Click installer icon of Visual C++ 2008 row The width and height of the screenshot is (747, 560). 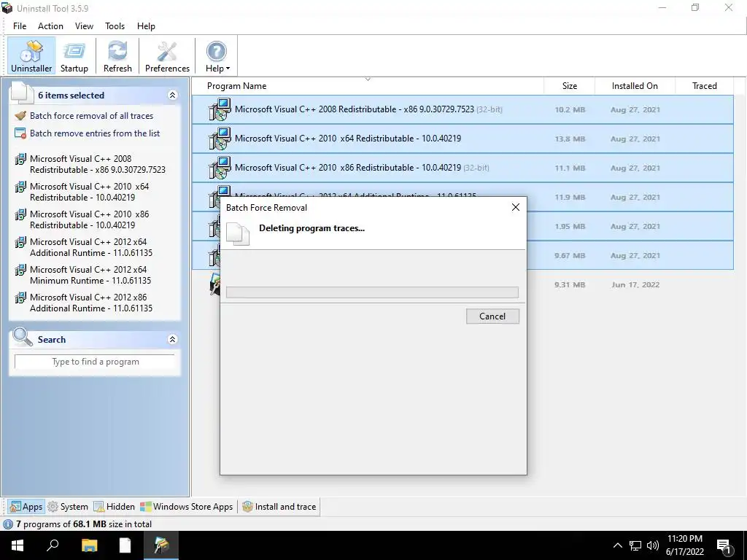tap(220, 109)
